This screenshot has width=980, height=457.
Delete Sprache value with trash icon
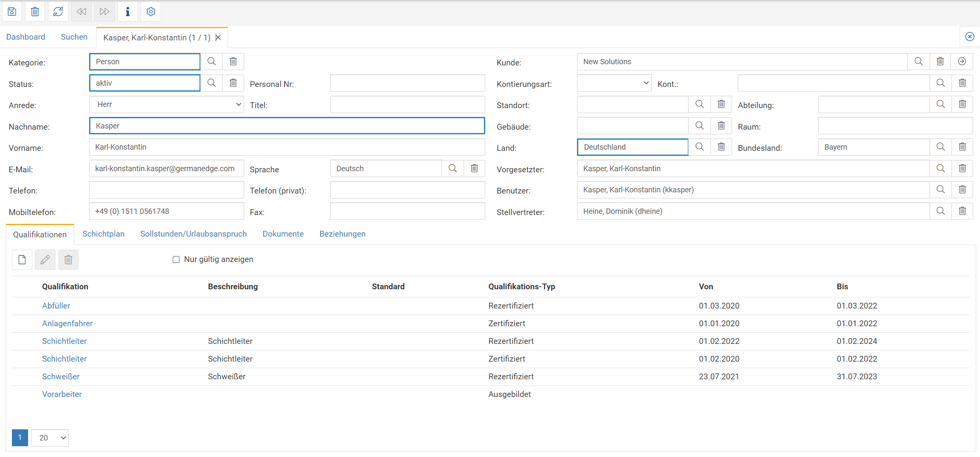click(x=474, y=168)
